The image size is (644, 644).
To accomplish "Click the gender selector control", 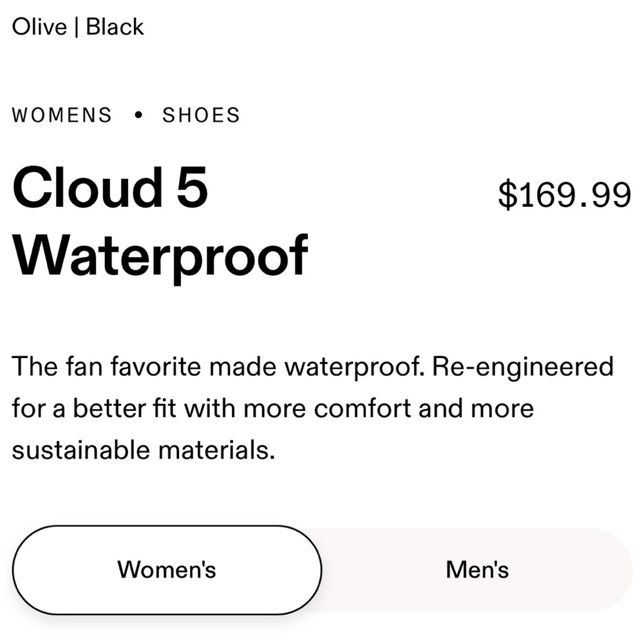I will 322,569.
